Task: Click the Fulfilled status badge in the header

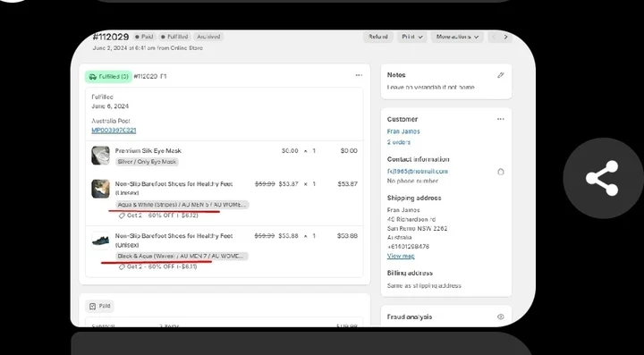Action: (174, 37)
